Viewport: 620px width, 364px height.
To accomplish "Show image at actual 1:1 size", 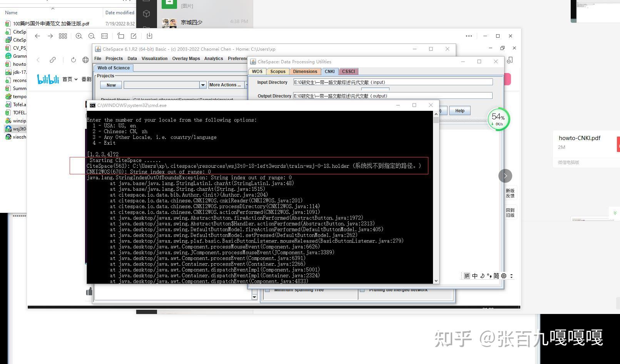I will pos(104,36).
